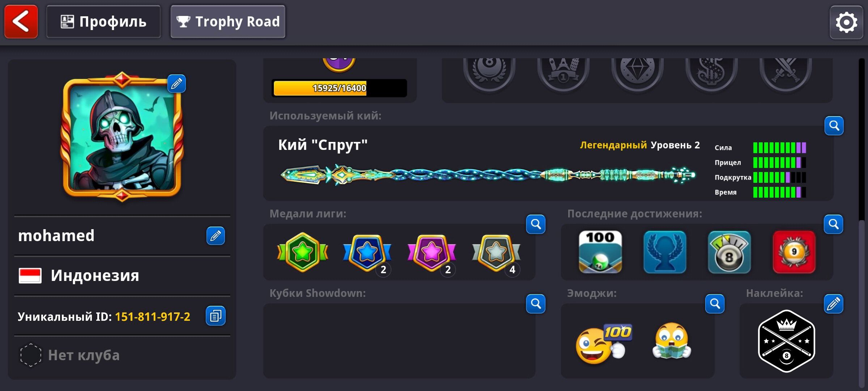View recent achievements magnifier icon

pyautogui.click(x=833, y=224)
